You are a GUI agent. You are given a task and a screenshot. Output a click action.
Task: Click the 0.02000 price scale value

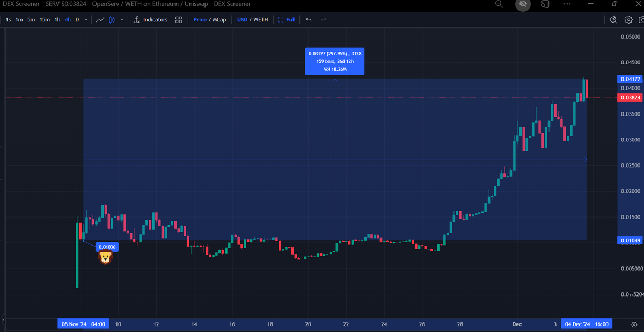[630, 191]
